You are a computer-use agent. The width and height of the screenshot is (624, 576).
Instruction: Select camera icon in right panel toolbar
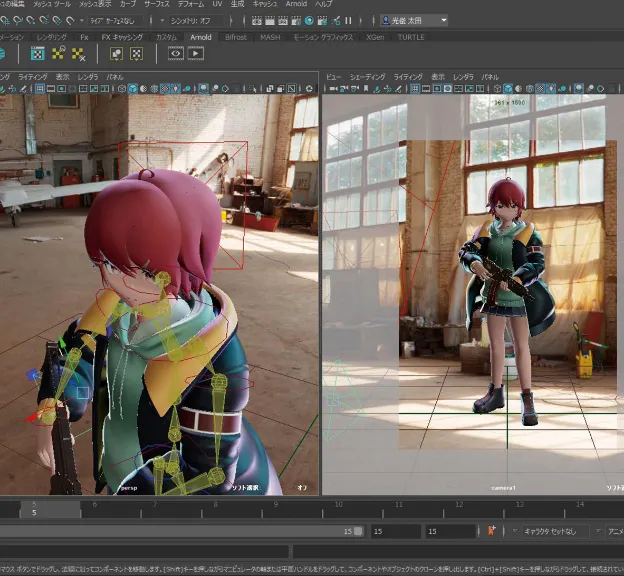333,89
